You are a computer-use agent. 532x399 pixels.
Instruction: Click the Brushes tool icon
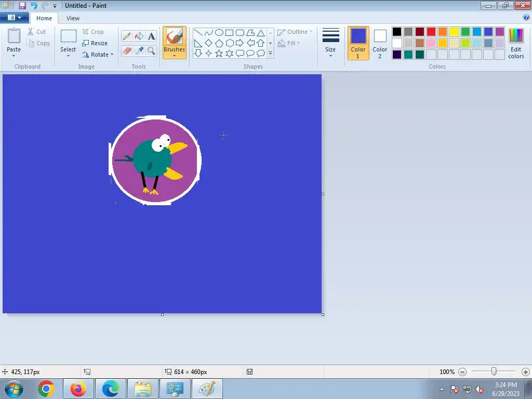[x=175, y=36]
